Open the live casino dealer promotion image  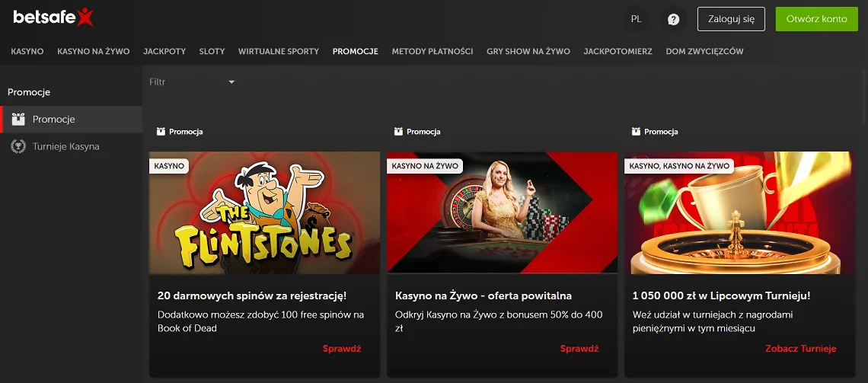[x=502, y=212]
